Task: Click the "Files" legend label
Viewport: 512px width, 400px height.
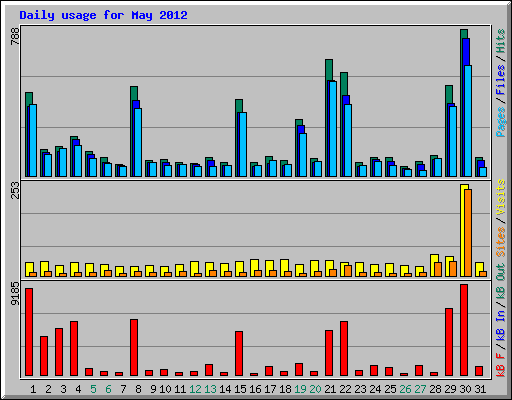Action: click(501, 80)
